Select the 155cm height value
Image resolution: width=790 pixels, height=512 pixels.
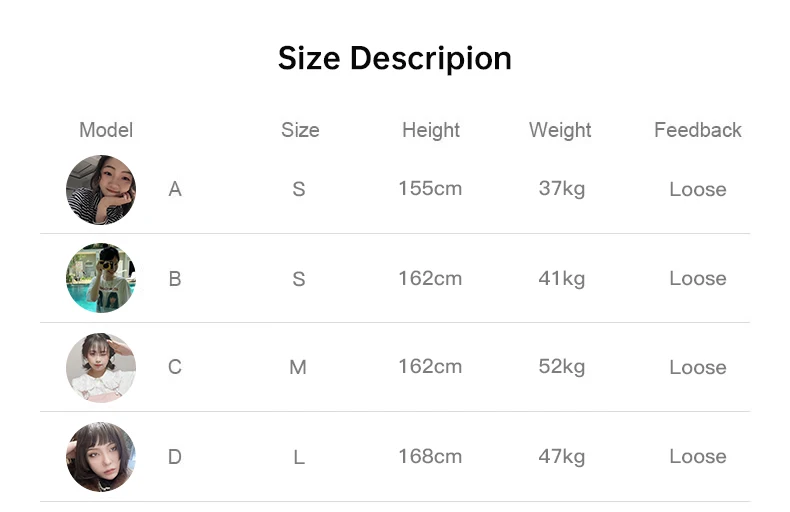(430, 188)
